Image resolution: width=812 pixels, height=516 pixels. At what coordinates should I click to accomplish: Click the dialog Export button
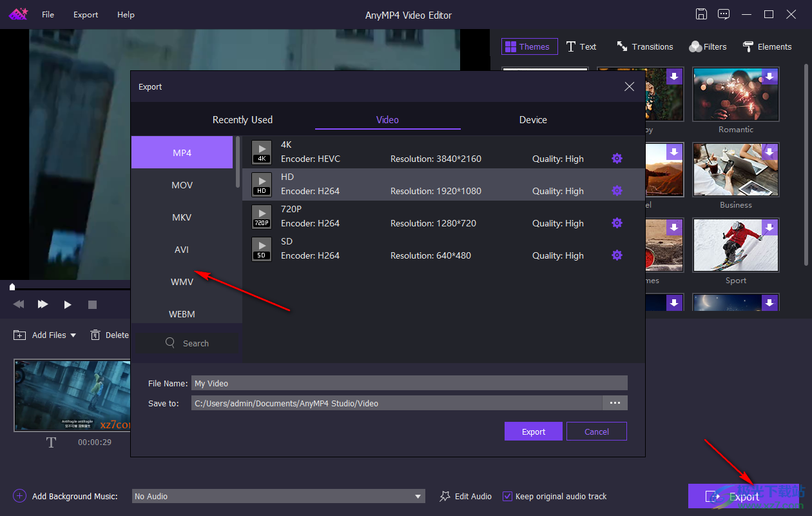tap(534, 432)
